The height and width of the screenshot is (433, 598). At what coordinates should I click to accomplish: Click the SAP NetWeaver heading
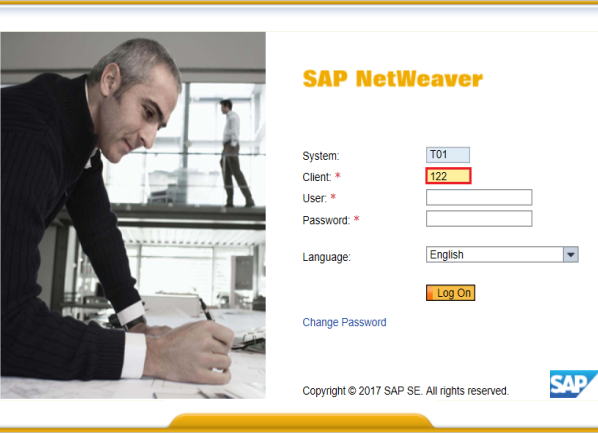(x=392, y=79)
